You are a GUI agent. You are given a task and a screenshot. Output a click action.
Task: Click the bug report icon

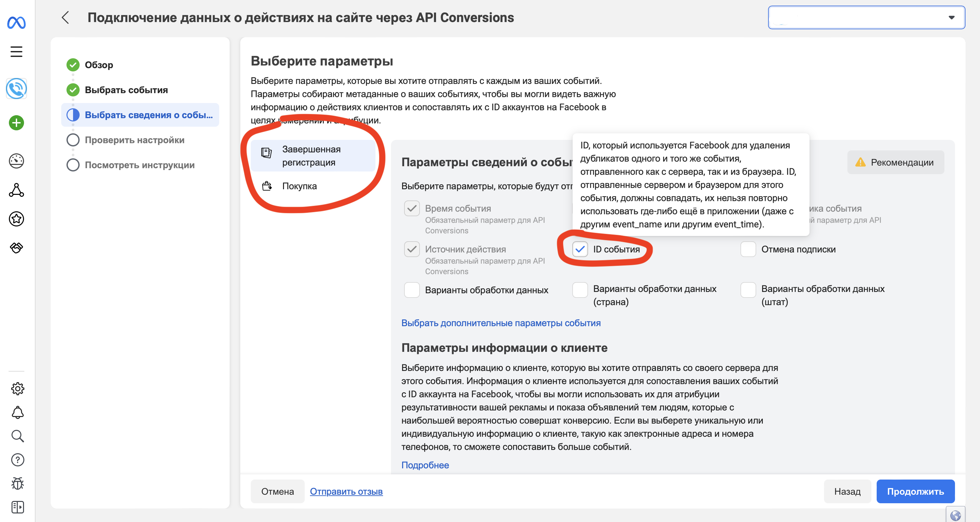17,483
